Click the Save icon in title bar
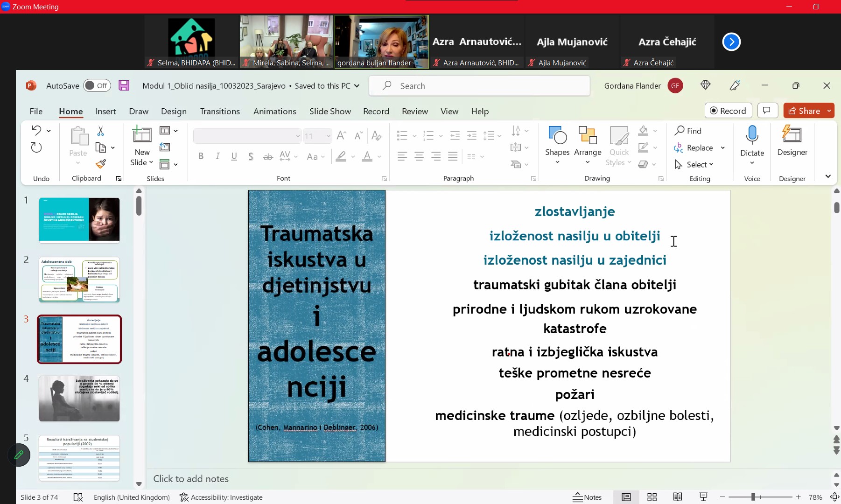This screenshot has width=841, height=504. click(124, 85)
